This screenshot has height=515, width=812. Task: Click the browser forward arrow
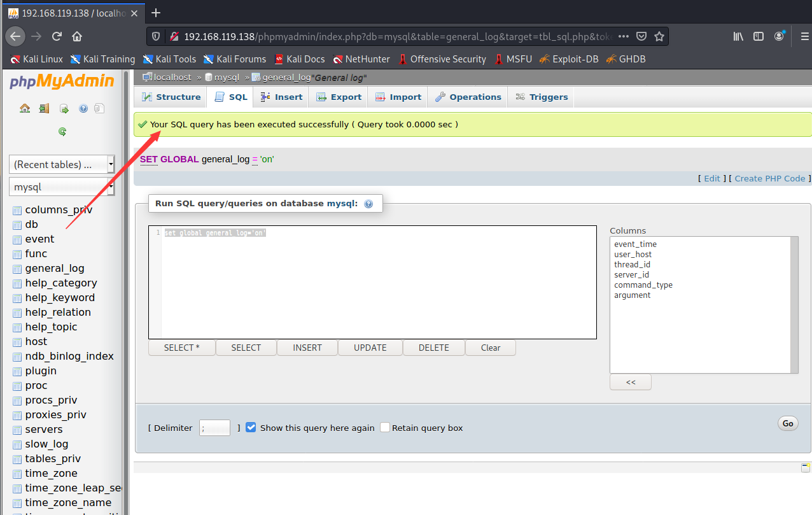[36, 36]
